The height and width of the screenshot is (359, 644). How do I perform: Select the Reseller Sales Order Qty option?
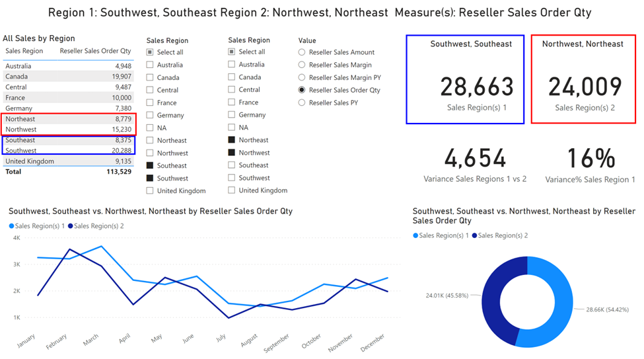(302, 90)
